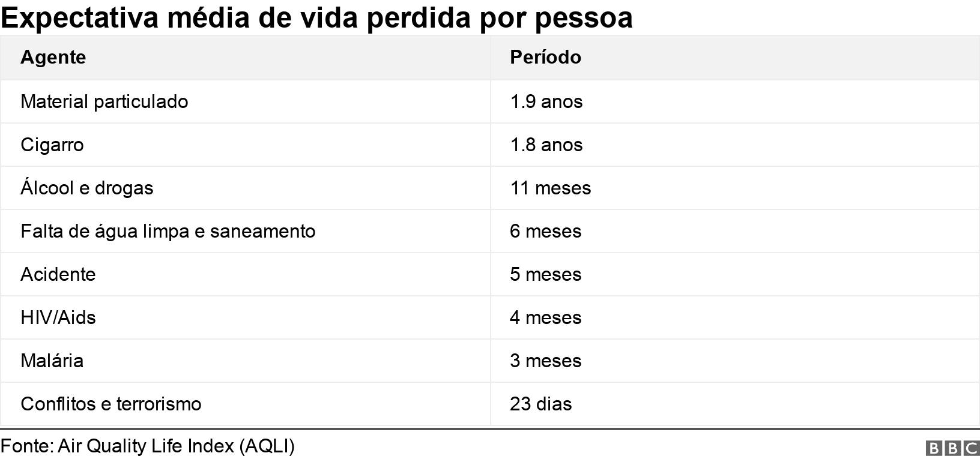The height and width of the screenshot is (462, 980).
Task: Select the 6 meses value
Action: coord(545,231)
